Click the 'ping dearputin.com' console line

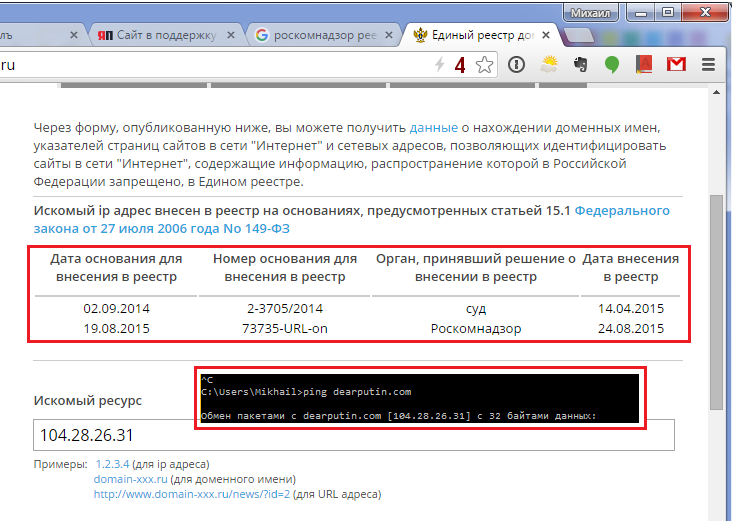306,392
